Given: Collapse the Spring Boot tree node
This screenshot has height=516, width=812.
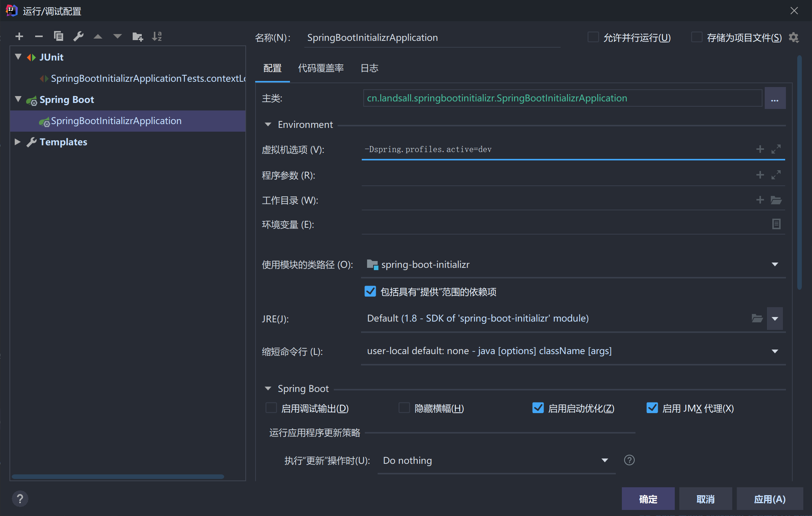Looking at the screenshot, I should [18, 99].
